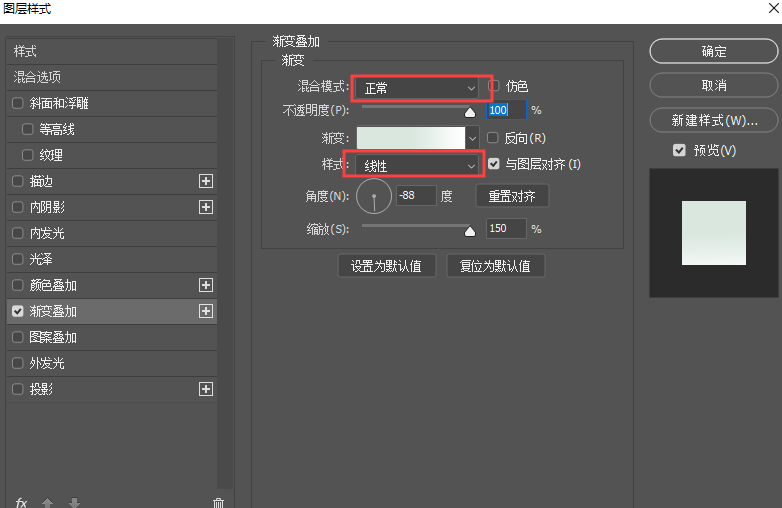
Task: Close the Layer Style dialog
Action: click(774, 8)
